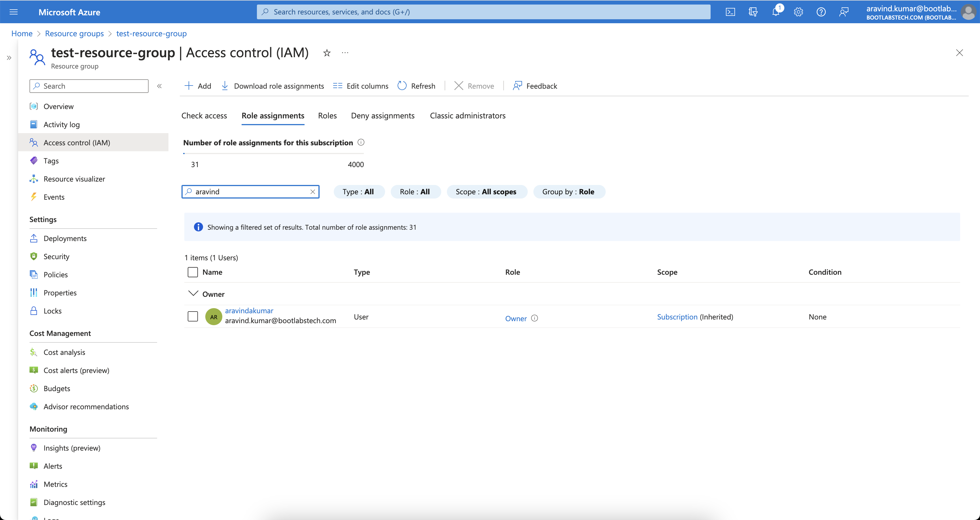Switch to the Deny assignments tab
Image resolution: width=980 pixels, height=520 pixels.
(383, 115)
